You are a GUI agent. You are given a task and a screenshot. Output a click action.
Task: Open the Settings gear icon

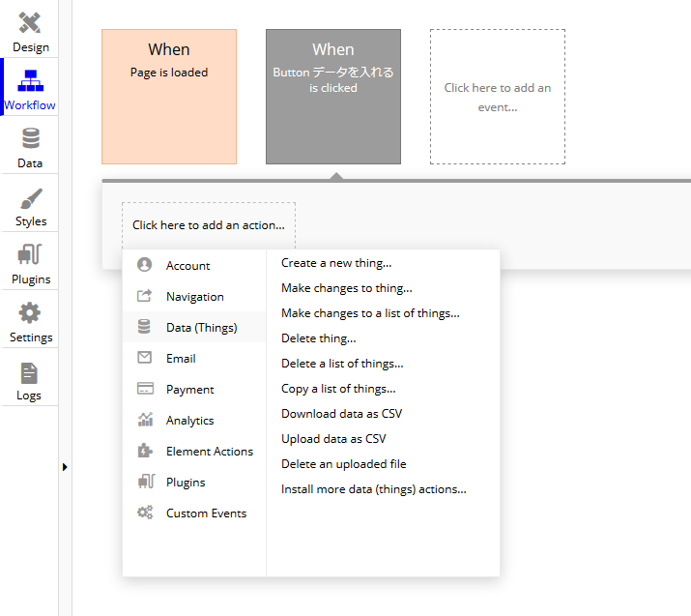[30, 312]
